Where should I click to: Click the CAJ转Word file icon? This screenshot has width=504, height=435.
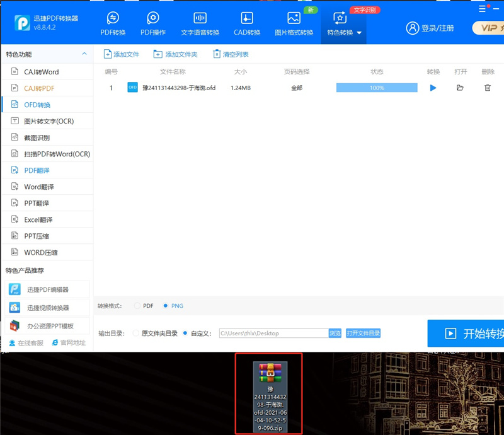point(14,71)
